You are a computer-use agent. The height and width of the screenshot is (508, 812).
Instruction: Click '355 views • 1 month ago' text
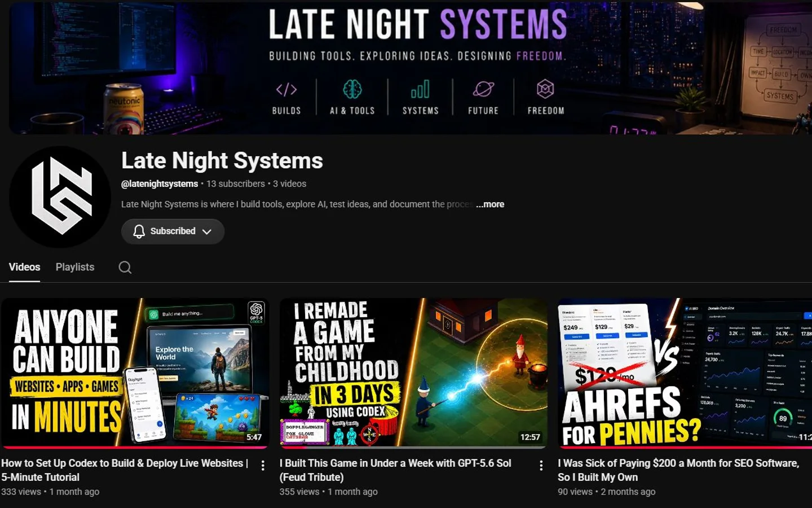point(329,492)
